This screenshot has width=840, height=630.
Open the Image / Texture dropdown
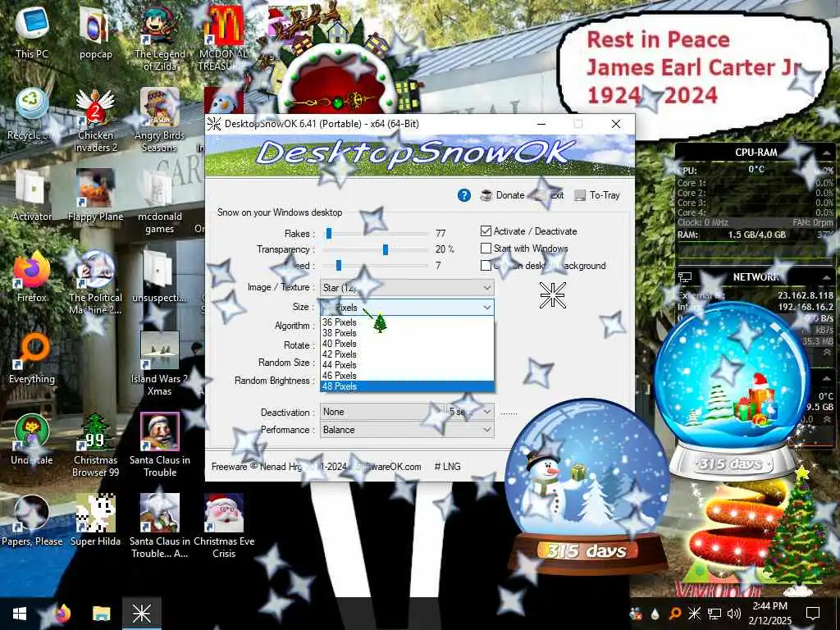click(x=407, y=288)
